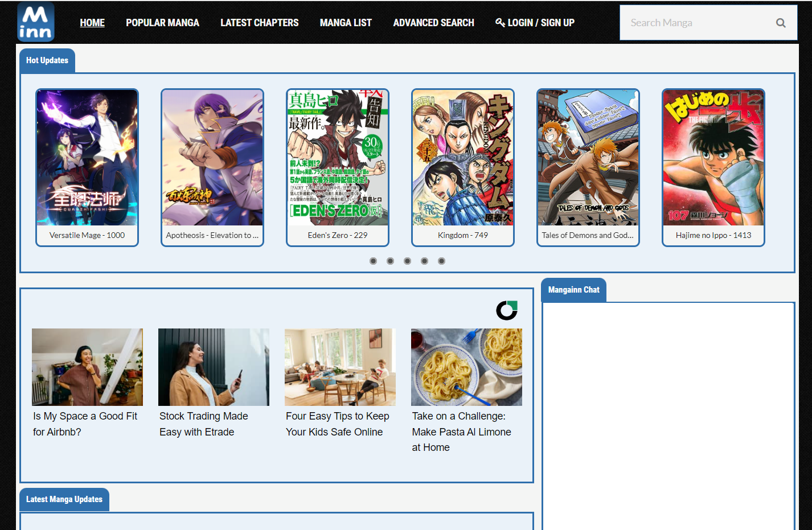Select the first carousel page dot

click(x=373, y=261)
